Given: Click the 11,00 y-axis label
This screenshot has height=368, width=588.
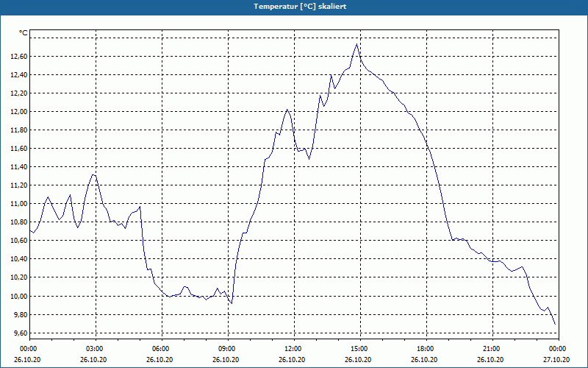Looking at the screenshot, I should pos(19,204).
